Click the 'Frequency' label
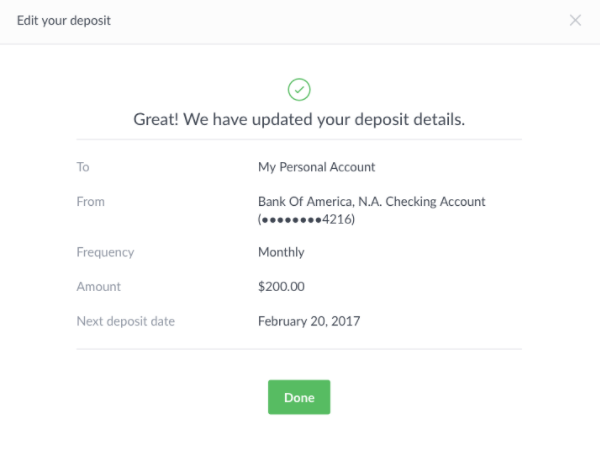This screenshot has height=454, width=600. tap(105, 252)
